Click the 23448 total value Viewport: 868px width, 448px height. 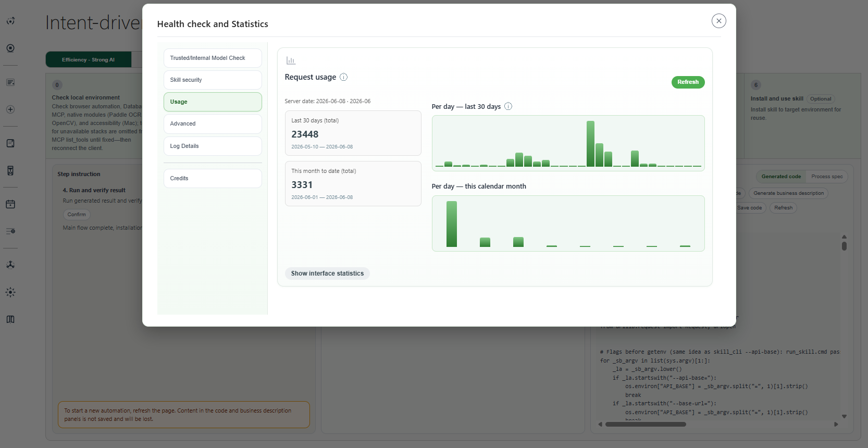[x=305, y=134]
